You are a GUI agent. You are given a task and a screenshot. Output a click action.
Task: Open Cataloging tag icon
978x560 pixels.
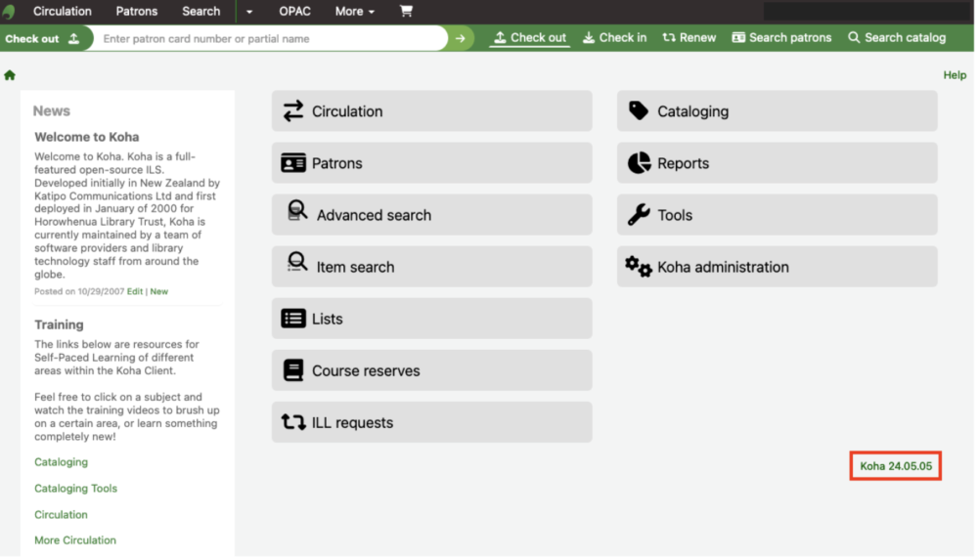click(639, 111)
